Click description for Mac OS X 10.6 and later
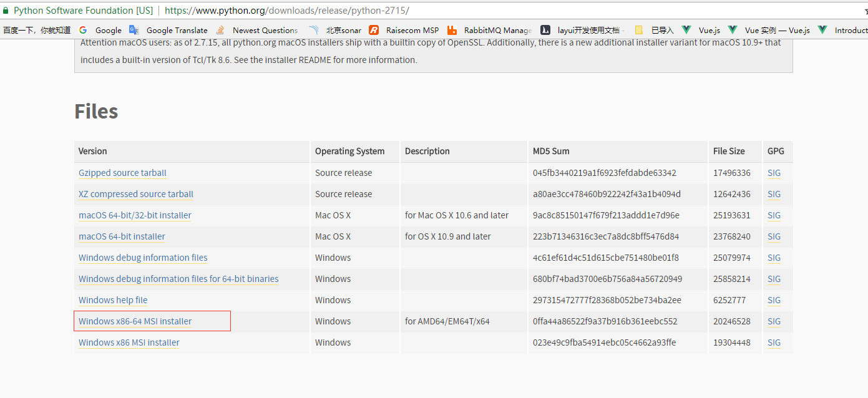This screenshot has width=868, height=398. (457, 215)
